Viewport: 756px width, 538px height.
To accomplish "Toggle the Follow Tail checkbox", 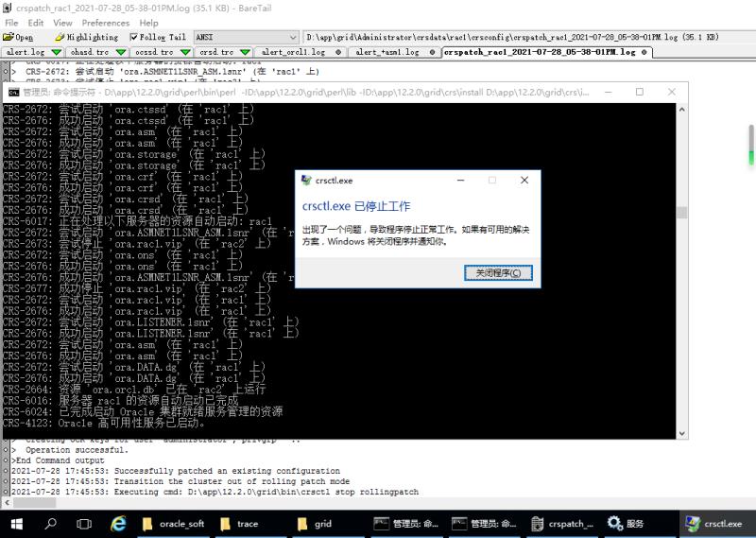I will 133,37.
